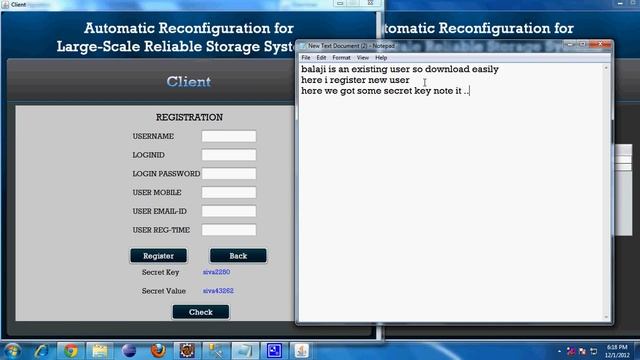Click the blue sphere taskbar icon
The height and width of the screenshot is (360, 640).
click(129, 351)
